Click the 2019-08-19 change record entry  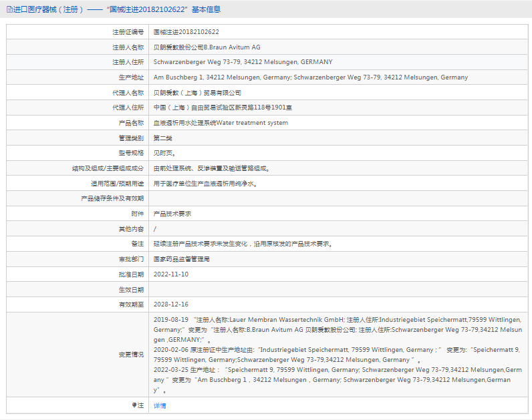tap(171, 320)
